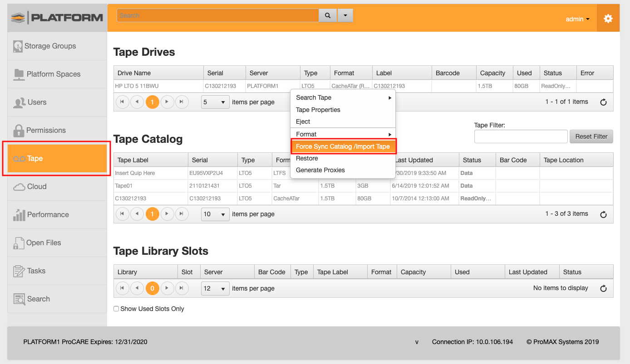Open Storage Groups in the sidebar

coord(57,46)
